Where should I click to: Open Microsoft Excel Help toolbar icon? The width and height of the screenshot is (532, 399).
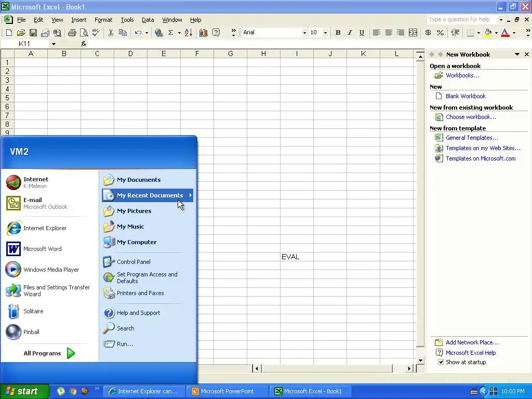point(216,33)
